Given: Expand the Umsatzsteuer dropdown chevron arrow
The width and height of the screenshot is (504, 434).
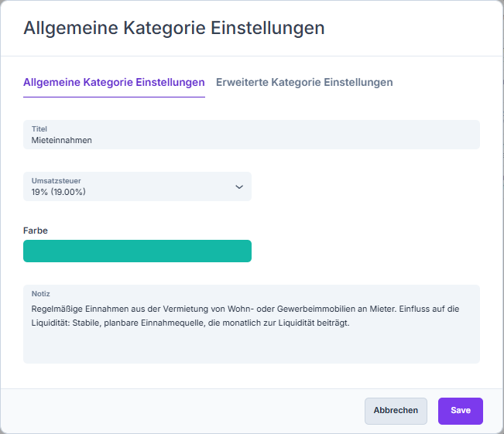Looking at the screenshot, I should [x=239, y=186].
